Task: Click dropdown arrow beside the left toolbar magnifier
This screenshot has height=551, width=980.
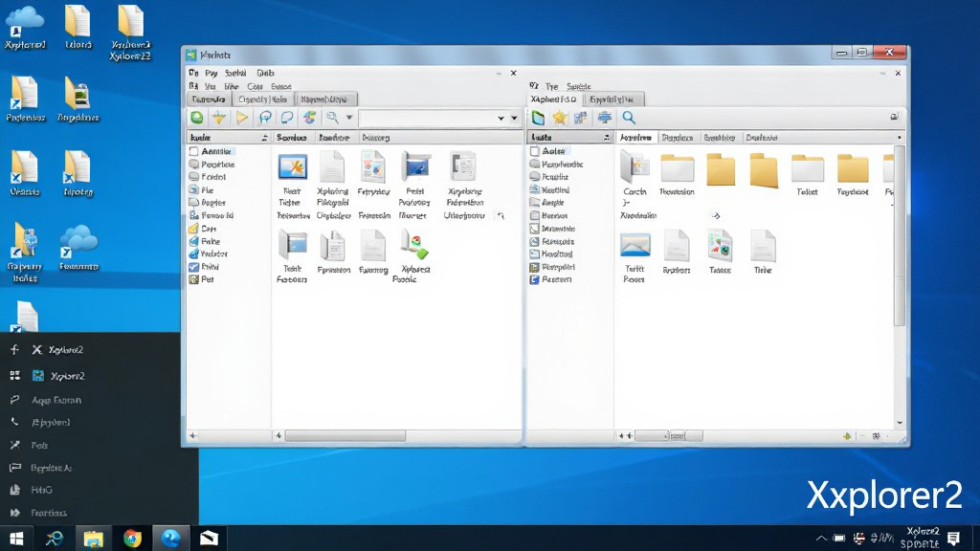Action: 349,118
